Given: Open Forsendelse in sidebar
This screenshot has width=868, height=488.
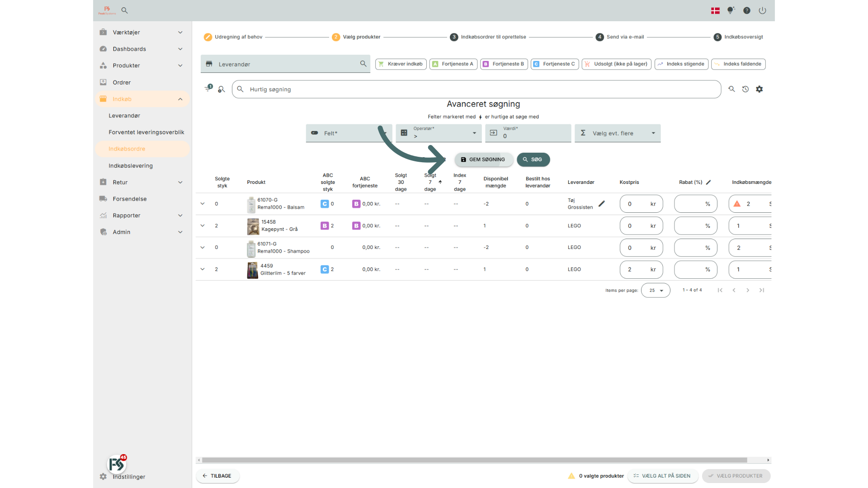Looking at the screenshot, I should tap(142, 199).
